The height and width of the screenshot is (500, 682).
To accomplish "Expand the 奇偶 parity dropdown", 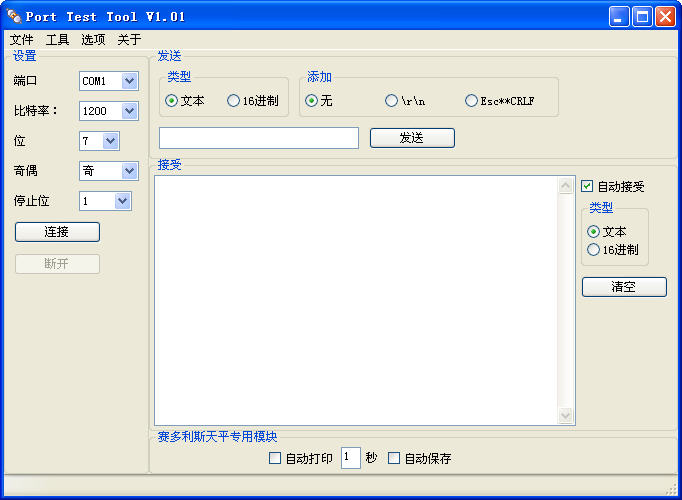I will (x=129, y=171).
